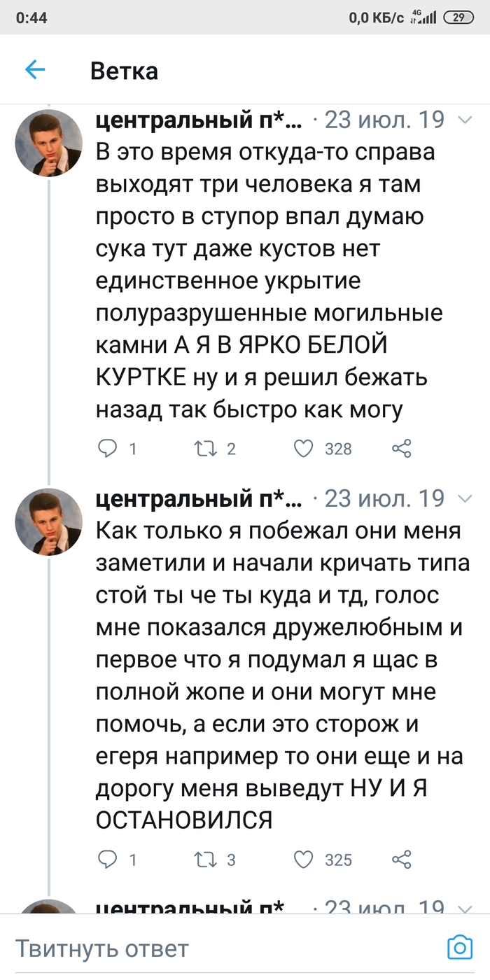490x980 pixels.
Task: Like the first tweet with 328 likes
Action: pos(303,449)
